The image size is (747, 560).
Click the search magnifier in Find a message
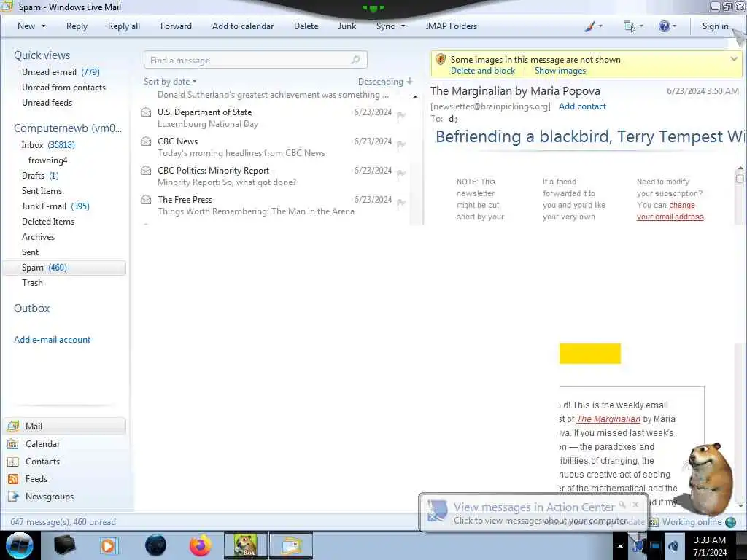[355, 60]
